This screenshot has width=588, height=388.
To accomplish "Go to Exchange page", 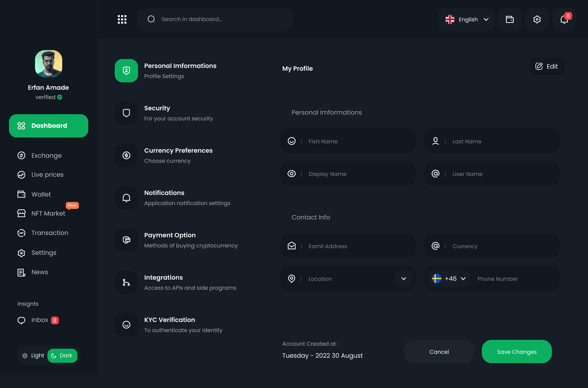I will tap(39, 156).
